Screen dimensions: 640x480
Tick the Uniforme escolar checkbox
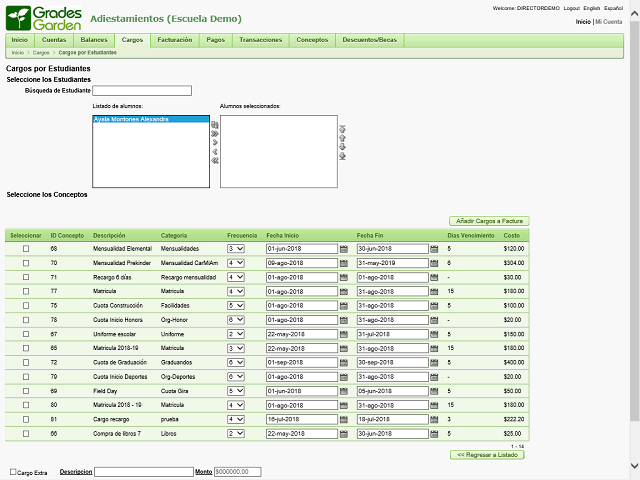click(26, 334)
